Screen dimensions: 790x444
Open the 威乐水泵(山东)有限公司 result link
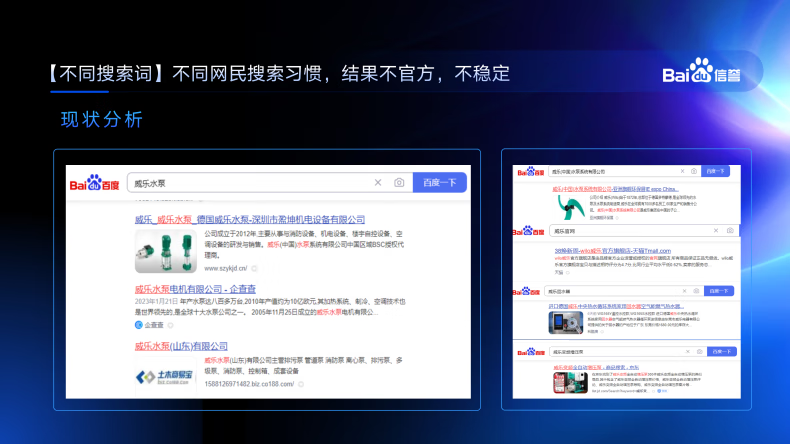[x=181, y=346]
